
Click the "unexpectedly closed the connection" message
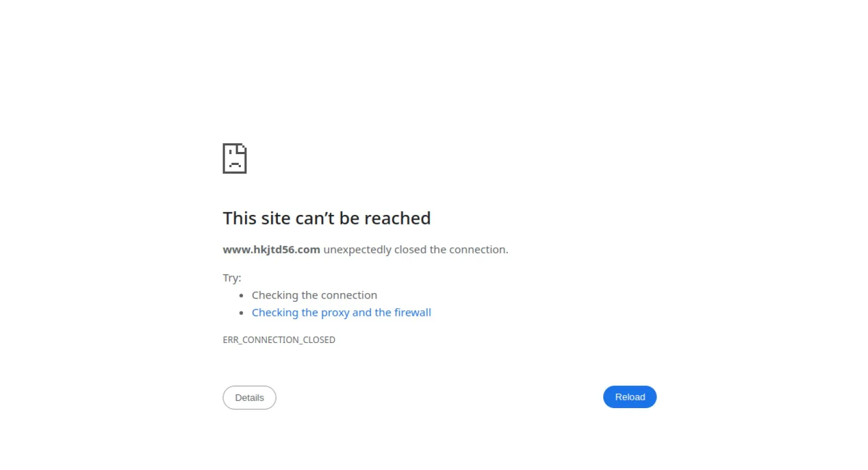click(416, 250)
